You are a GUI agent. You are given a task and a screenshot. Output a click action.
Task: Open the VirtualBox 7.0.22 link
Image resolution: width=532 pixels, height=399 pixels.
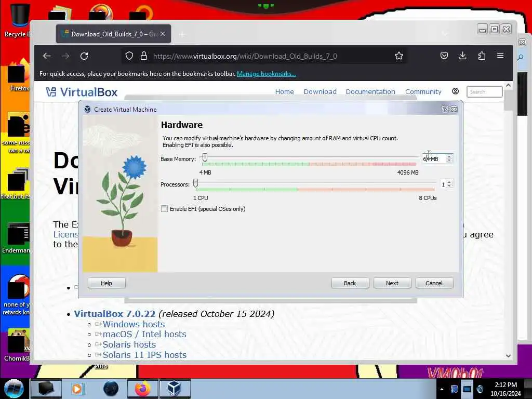click(115, 313)
